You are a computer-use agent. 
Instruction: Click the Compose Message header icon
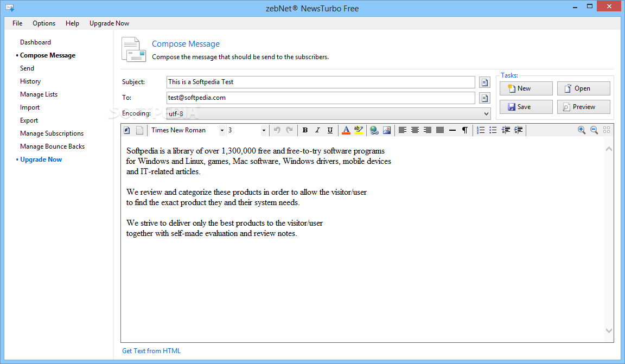coord(134,49)
